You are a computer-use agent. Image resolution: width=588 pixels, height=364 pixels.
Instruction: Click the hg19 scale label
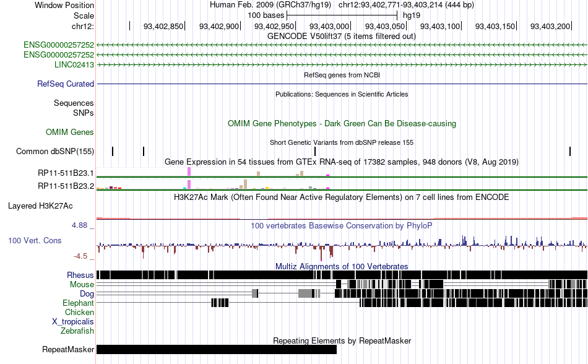(412, 15)
